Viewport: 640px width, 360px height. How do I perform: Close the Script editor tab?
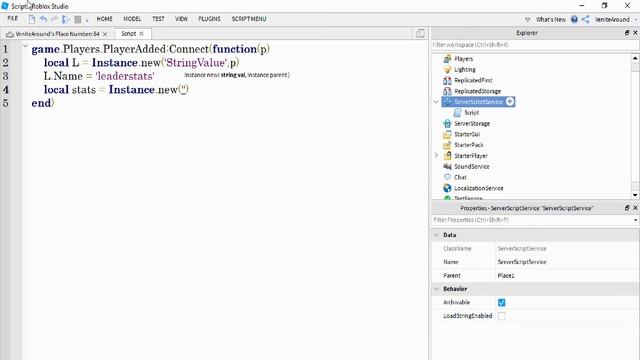[x=142, y=34]
